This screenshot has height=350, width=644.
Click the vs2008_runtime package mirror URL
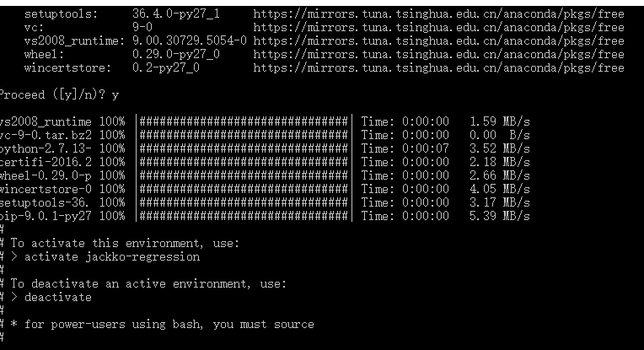pyautogui.click(x=438, y=41)
